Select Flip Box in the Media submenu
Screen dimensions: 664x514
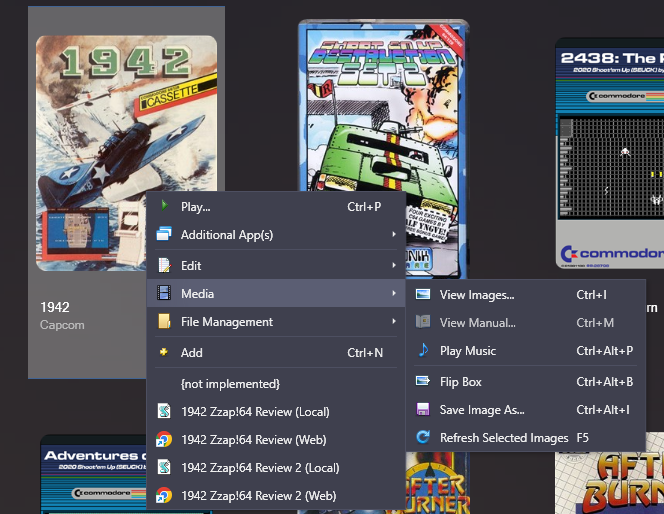526,381
